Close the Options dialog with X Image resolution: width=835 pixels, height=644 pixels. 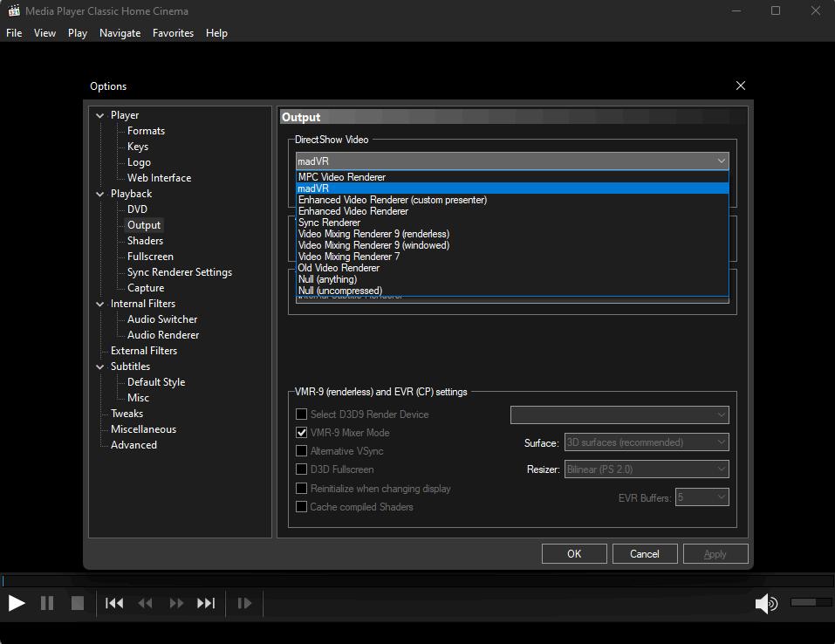pos(740,86)
